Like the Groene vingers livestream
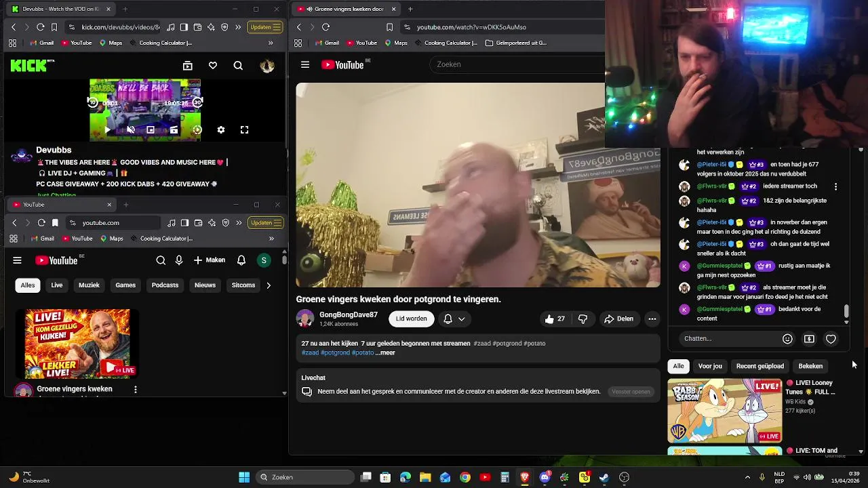868x488 pixels. click(555, 319)
